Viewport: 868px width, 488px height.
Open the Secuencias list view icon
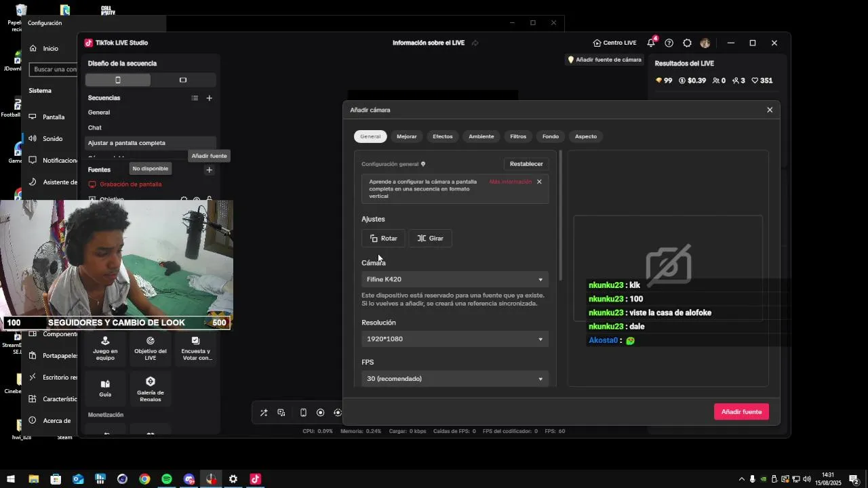click(195, 98)
